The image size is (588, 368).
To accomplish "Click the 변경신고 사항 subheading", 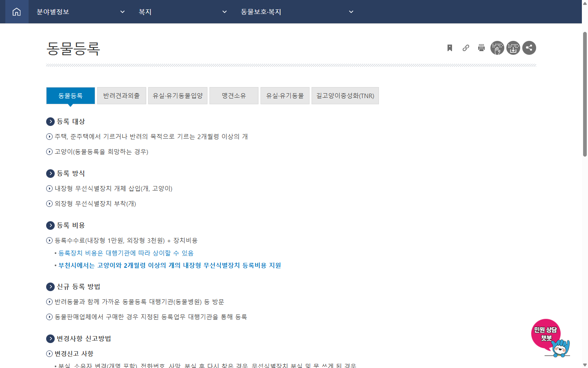I will 74,354.
